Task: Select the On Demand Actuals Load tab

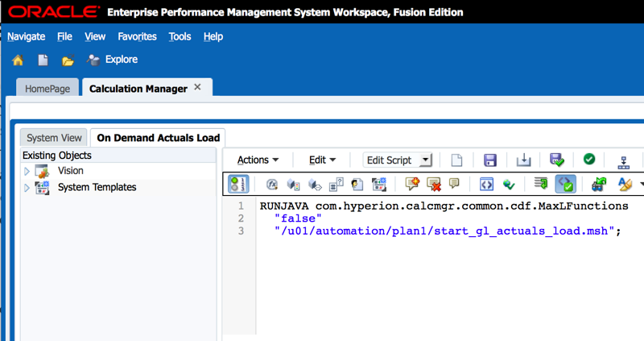Action: click(158, 138)
